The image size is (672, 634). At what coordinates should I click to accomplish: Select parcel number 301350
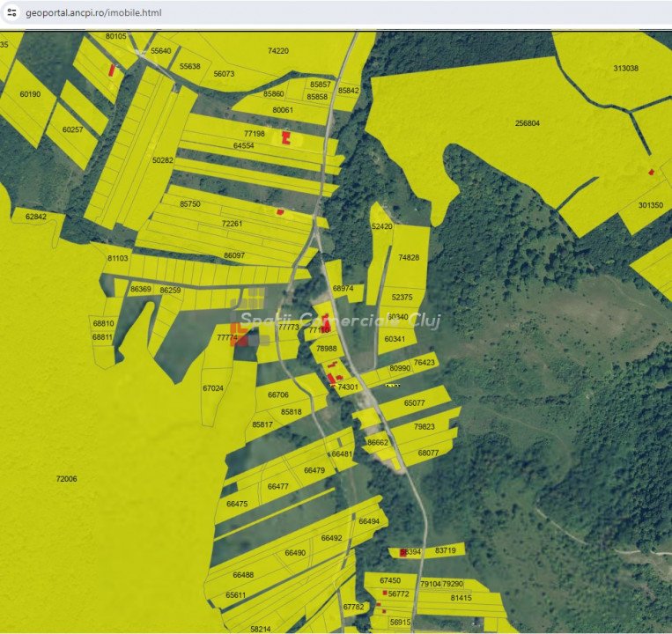click(650, 205)
